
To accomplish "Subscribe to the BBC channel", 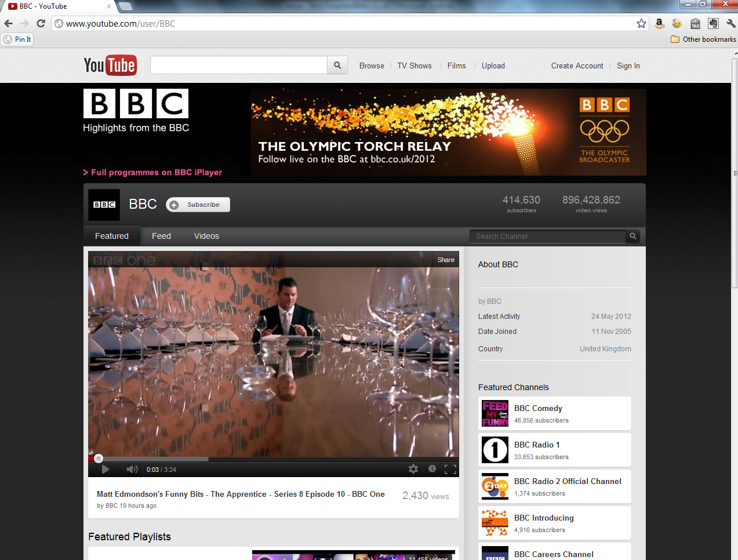I will 198,204.
